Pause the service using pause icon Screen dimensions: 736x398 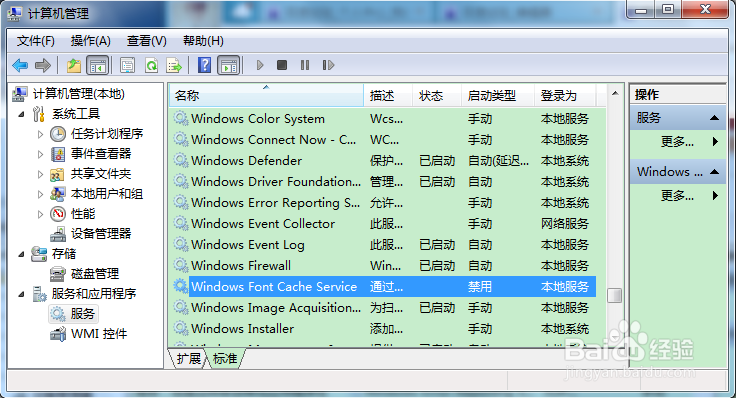(x=305, y=65)
